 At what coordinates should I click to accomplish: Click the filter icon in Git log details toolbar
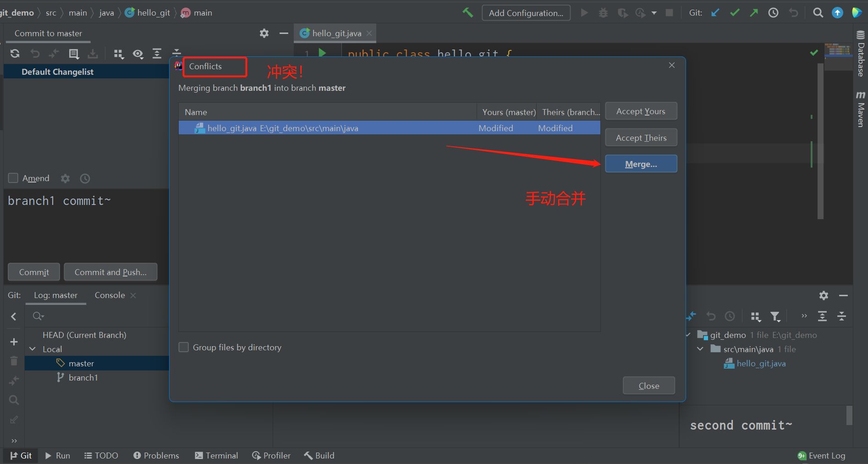(x=775, y=316)
